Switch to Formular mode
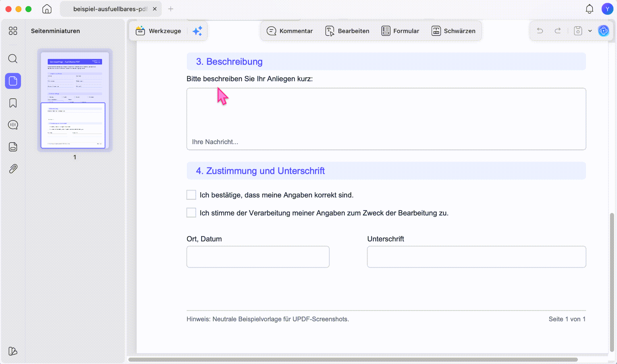This screenshot has width=617, height=364. (400, 31)
